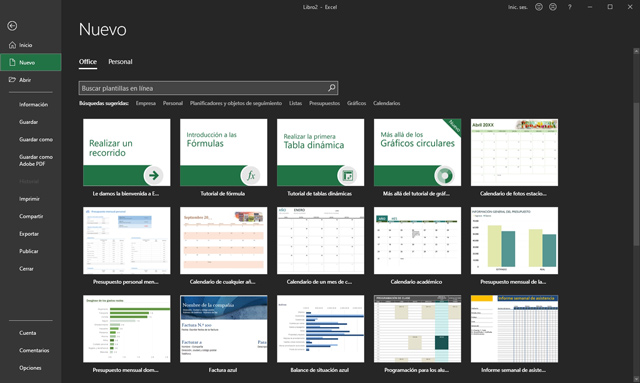640x383 pixels.
Task: Click Inic. ses. to sign in
Action: (518, 7)
